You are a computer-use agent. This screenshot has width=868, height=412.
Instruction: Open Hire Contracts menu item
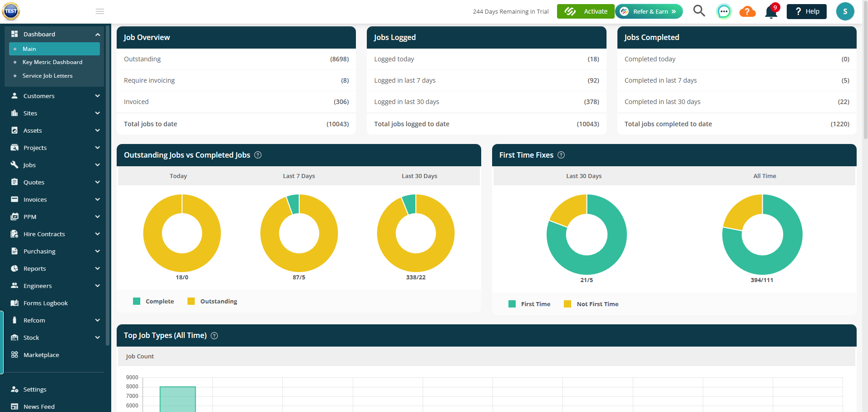coord(55,234)
